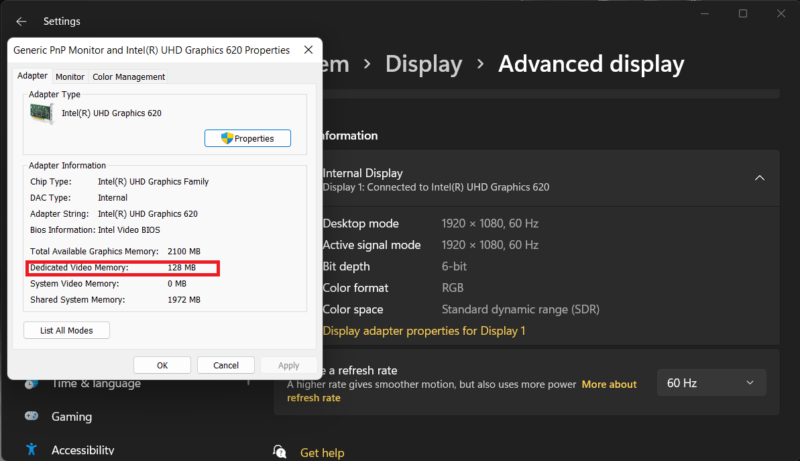The width and height of the screenshot is (800, 461).
Task: Select the Total Available Graphics Memory 2100 MB value
Action: tap(184, 251)
